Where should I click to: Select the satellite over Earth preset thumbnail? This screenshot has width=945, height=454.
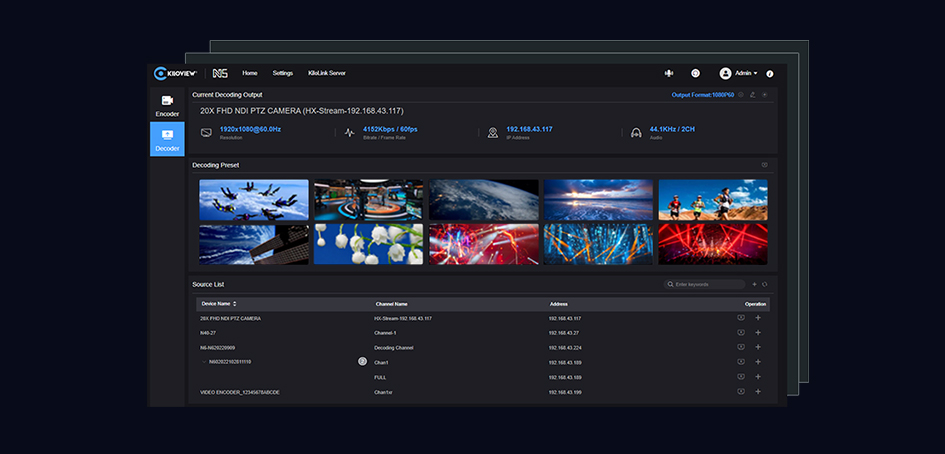(x=254, y=244)
